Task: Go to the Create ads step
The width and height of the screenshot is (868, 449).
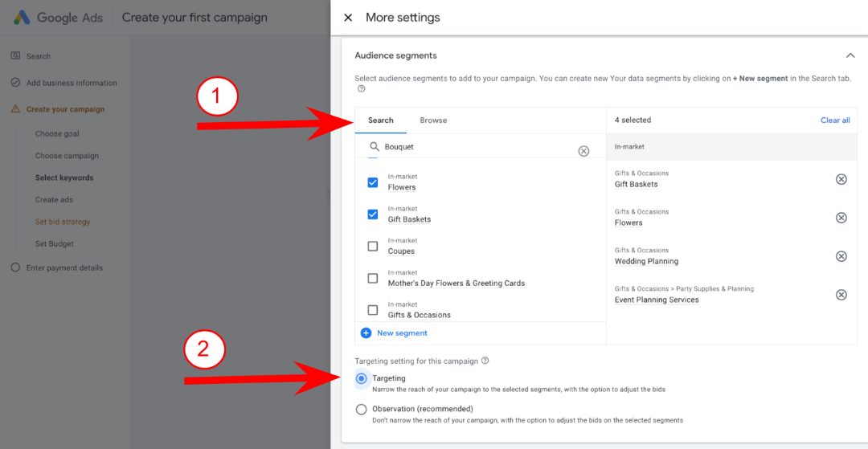Action: (54, 200)
